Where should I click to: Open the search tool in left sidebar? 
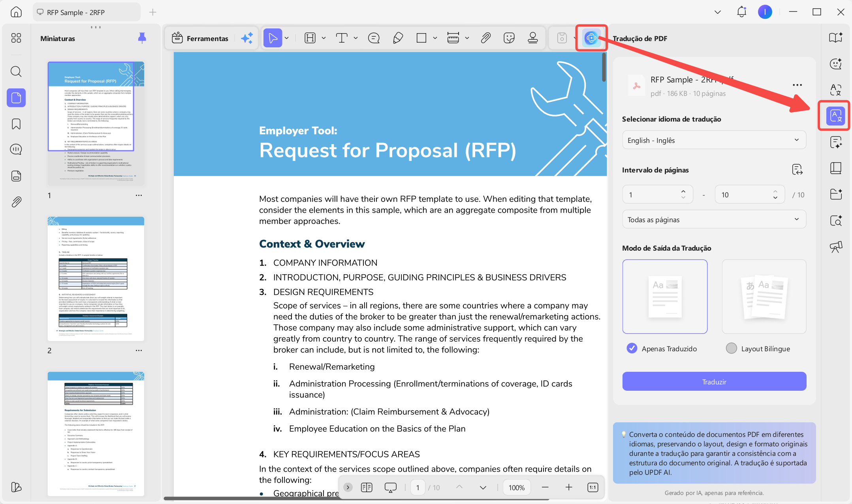[x=16, y=71]
